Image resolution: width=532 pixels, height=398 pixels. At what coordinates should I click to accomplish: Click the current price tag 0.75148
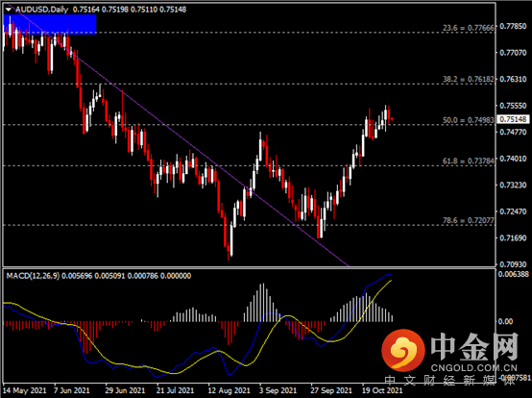coord(513,119)
